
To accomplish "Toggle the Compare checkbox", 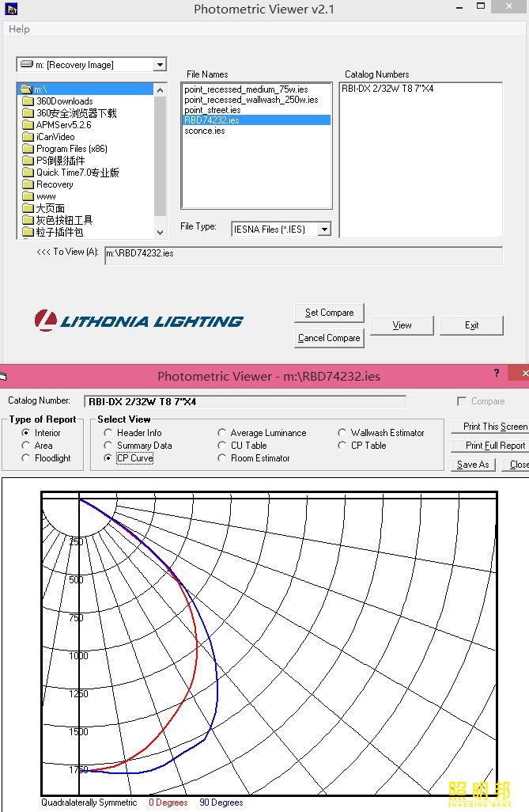I will pyautogui.click(x=462, y=401).
